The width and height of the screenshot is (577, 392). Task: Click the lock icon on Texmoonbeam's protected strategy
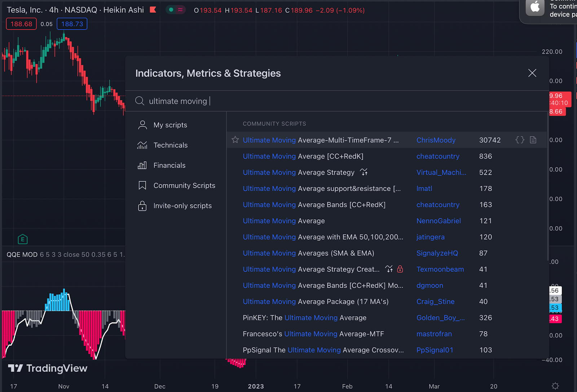pyautogui.click(x=400, y=269)
